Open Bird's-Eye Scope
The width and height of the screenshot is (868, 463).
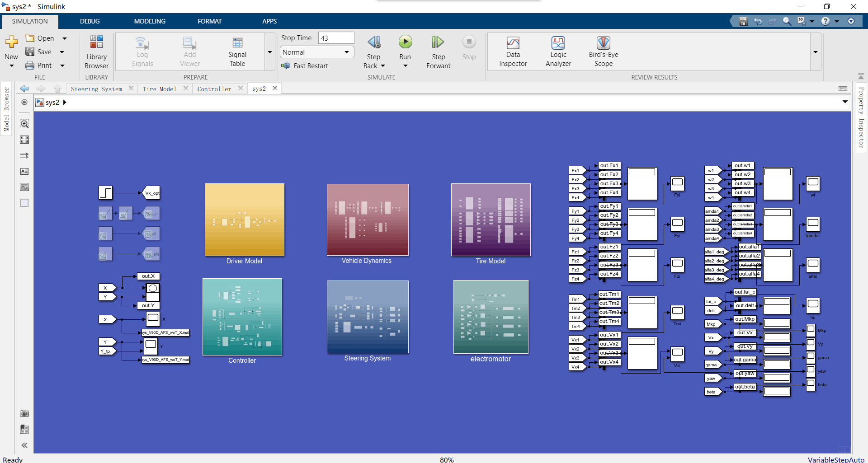pyautogui.click(x=603, y=52)
